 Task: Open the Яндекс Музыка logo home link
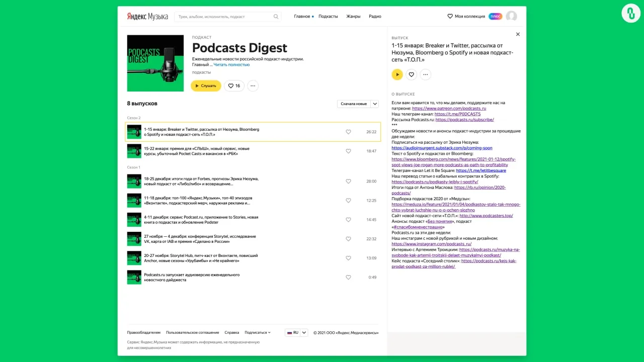coord(147,17)
